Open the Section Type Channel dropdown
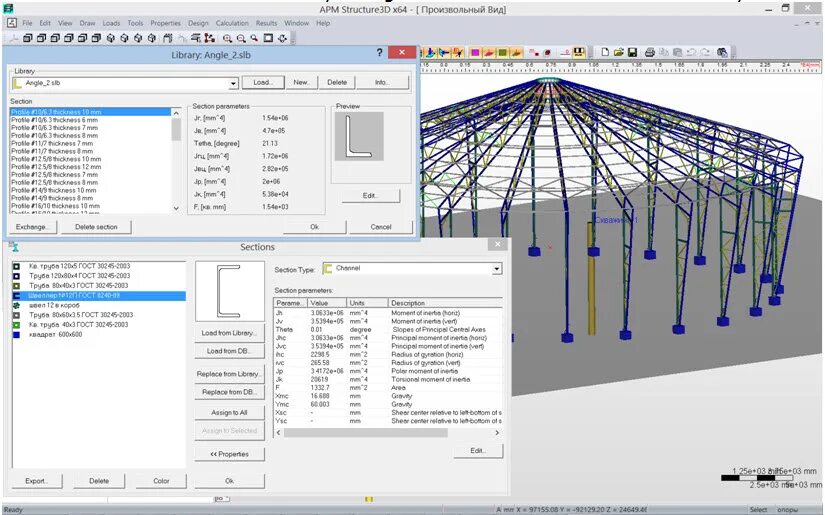The width and height of the screenshot is (825, 515). click(496, 269)
